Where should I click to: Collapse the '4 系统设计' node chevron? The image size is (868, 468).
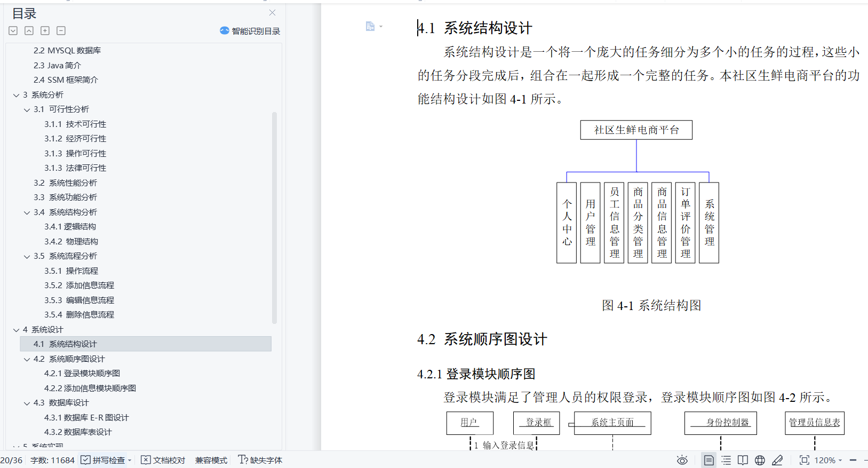pyautogui.click(x=16, y=330)
